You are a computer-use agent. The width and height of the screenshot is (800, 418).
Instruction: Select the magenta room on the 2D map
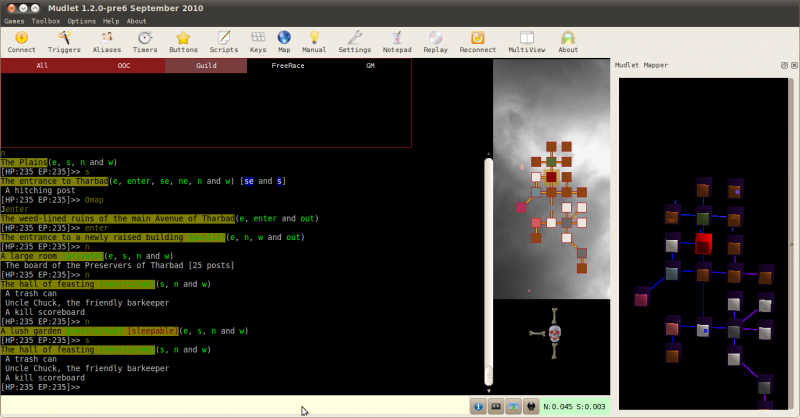[520, 207]
